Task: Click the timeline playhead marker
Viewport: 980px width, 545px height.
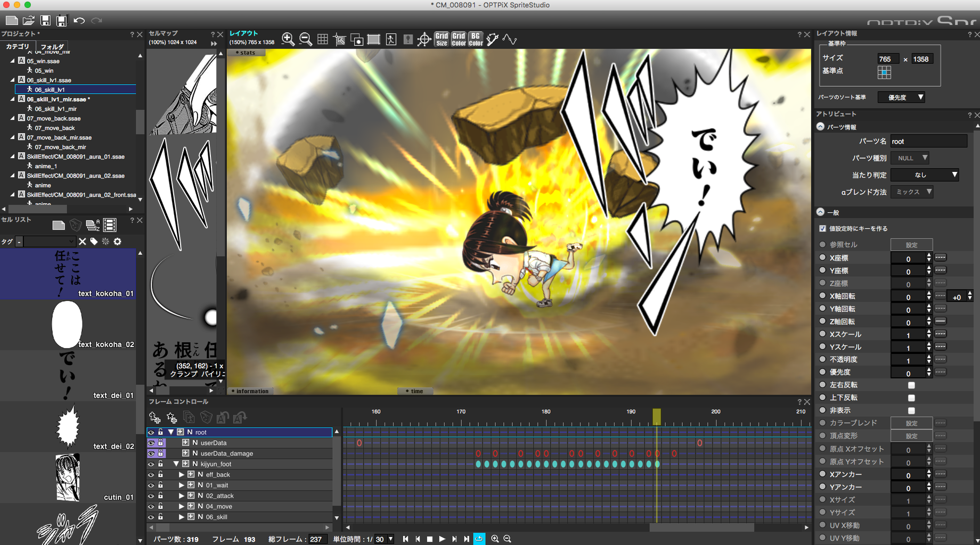Action: (x=657, y=417)
